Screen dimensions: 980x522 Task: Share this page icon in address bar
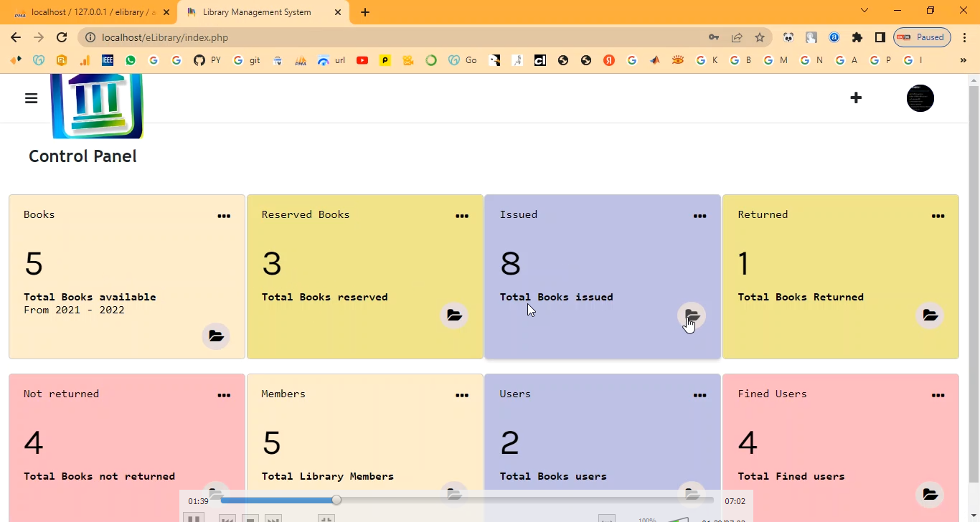[737, 37]
